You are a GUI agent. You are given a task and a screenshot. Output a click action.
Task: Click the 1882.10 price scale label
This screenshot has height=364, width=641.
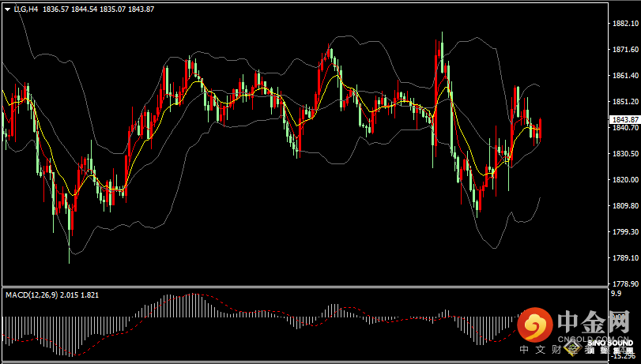(x=626, y=24)
